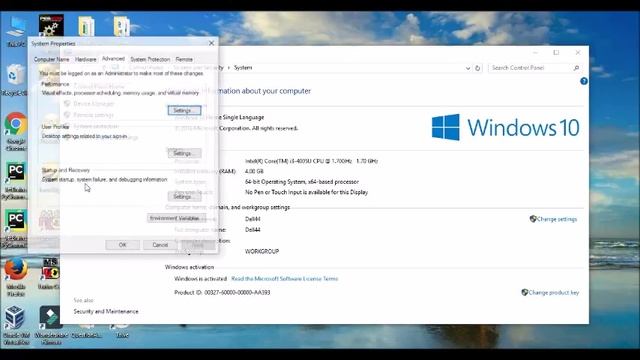The width and height of the screenshot is (640, 360).
Task: Select the Advanced tab
Action: click(113, 59)
